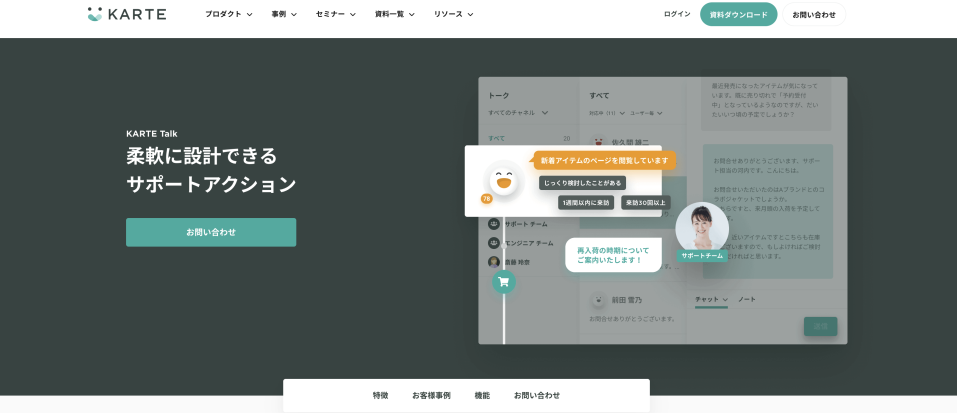Click the トーク panel title
The width and height of the screenshot is (957, 413).
tap(499, 96)
